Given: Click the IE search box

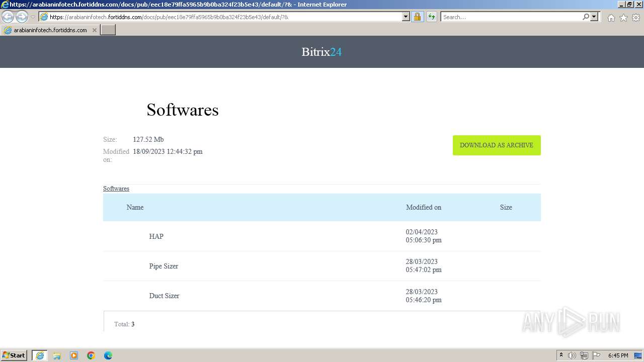Looking at the screenshot, I should (511, 17).
